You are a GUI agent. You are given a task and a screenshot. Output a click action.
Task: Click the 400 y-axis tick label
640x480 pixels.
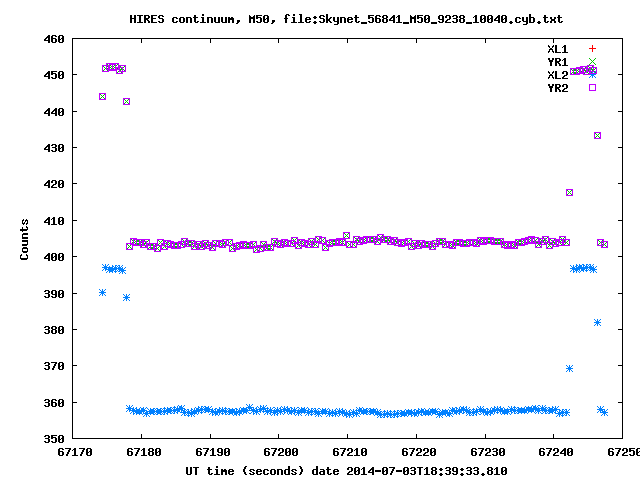[x=54, y=257]
